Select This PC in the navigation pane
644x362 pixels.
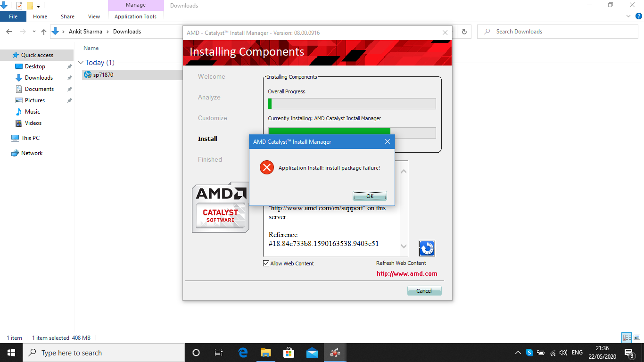point(30,138)
